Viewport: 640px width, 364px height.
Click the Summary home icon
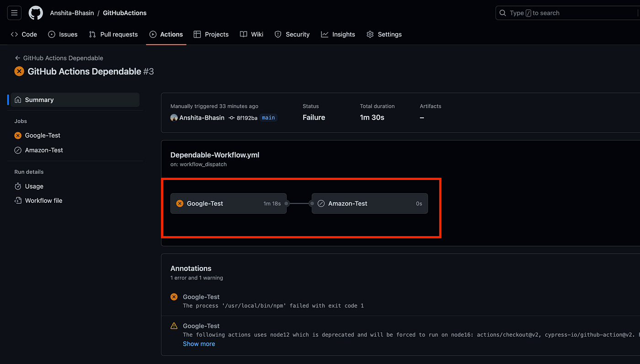click(x=18, y=100)
